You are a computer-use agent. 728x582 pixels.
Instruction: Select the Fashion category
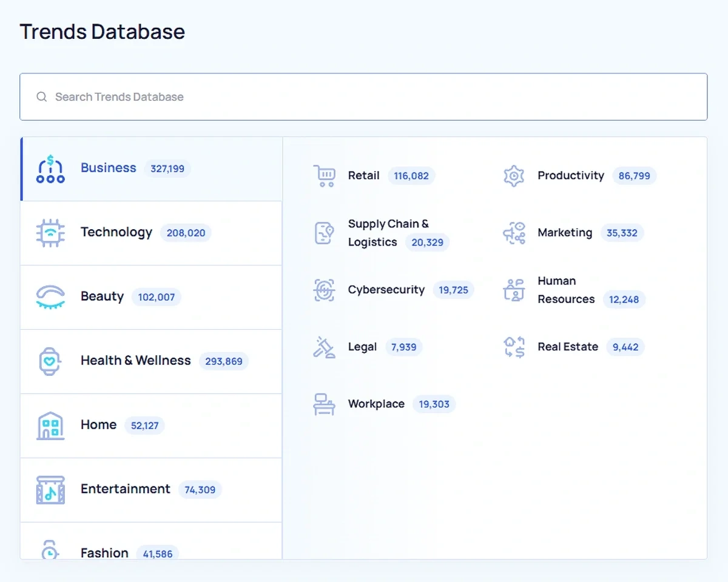tap(104, 552)
